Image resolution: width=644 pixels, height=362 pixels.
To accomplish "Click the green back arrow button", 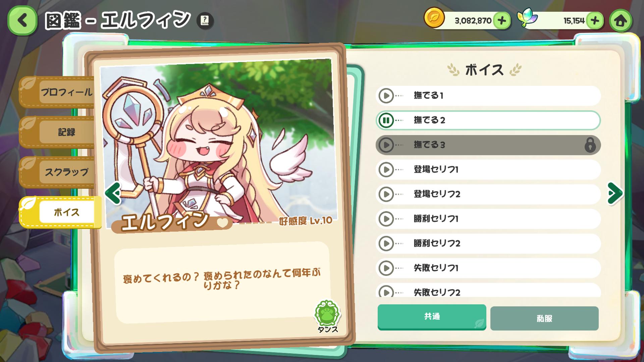I will [x=22, y=20].
